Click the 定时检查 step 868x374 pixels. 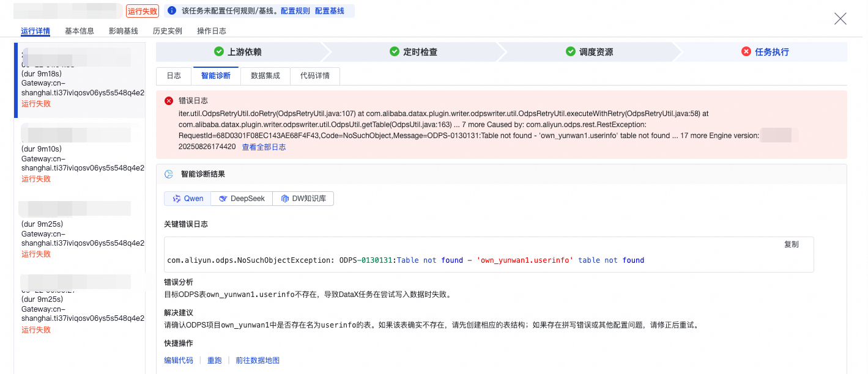click(415, 52)
